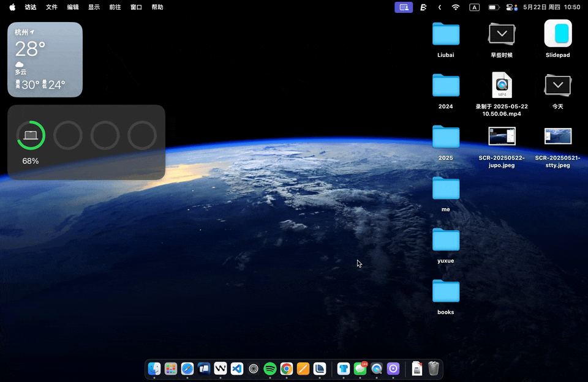Screen dimensions: 588x382
Task: Open the 访达 menu
Action: click(31, 7)
